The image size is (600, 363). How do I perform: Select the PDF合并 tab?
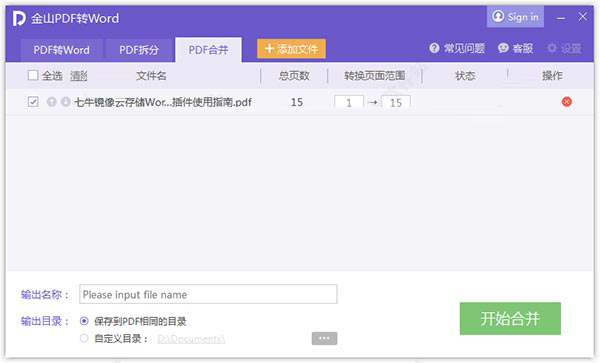pos(209,50)
